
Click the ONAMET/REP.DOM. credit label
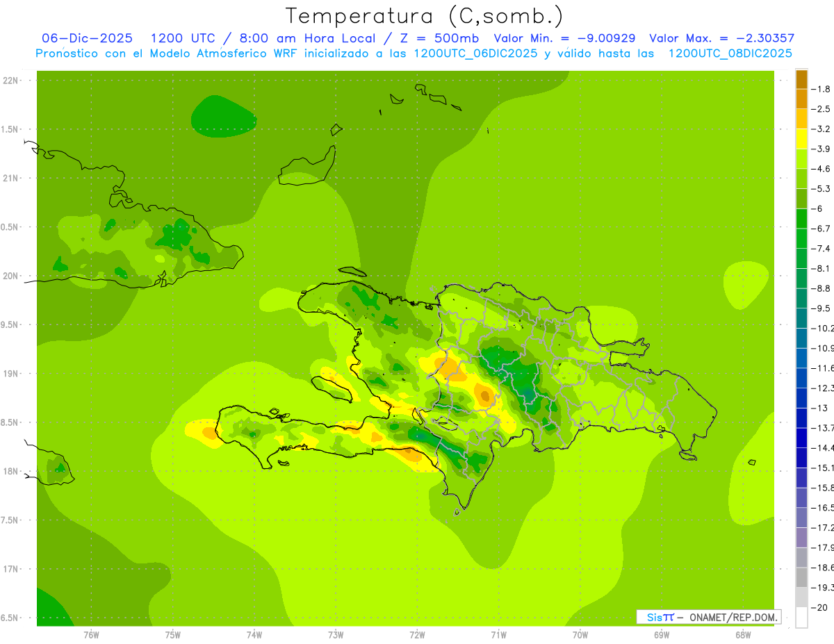point(733,617)
